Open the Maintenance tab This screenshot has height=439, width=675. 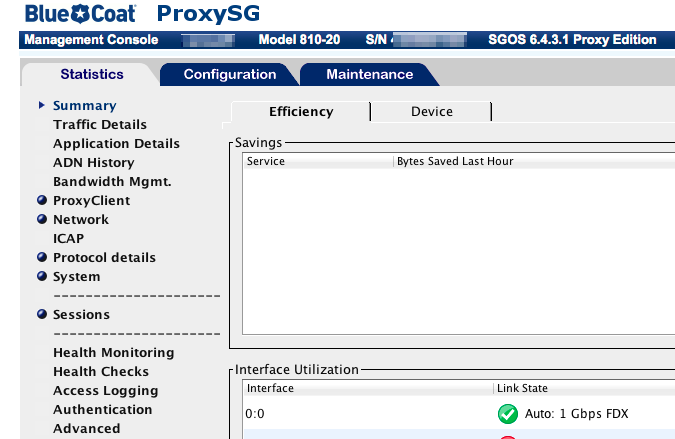pos(370,74)
